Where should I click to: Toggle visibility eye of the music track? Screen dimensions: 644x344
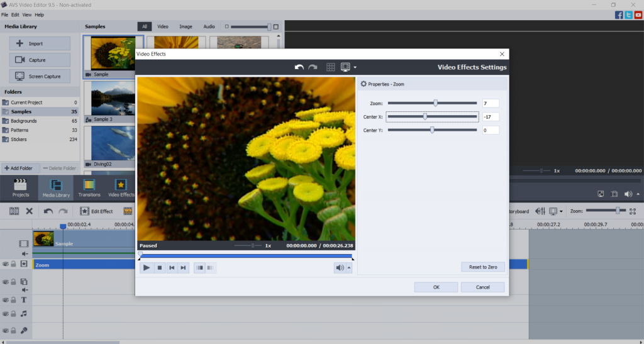(5, 313)
